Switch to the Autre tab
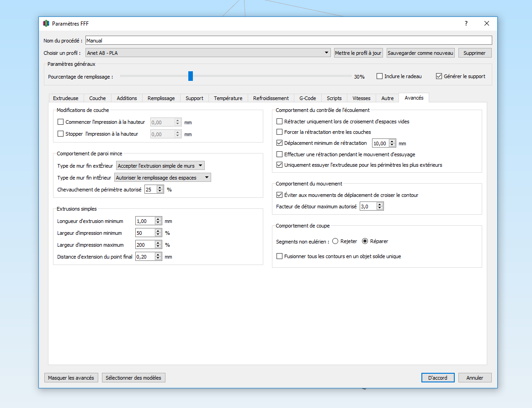 click(x=388, y=98)
